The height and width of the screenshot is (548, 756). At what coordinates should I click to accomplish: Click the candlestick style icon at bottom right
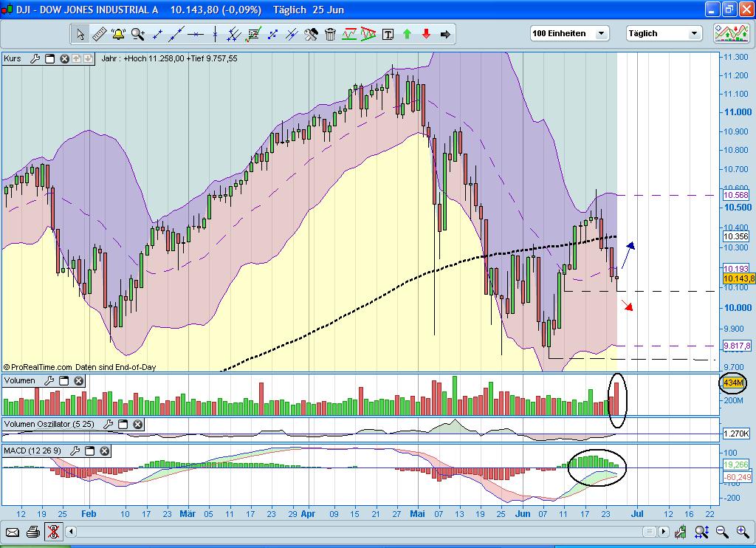click(x=680, y=532)
